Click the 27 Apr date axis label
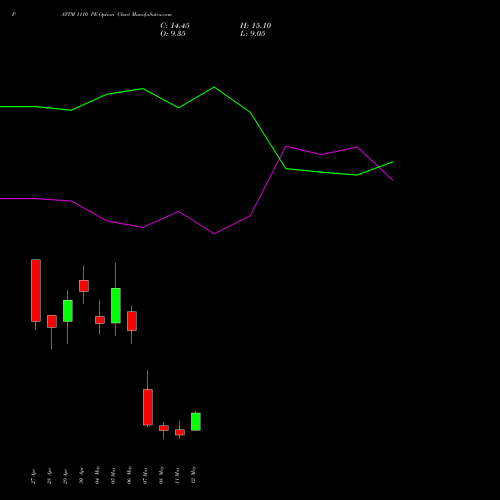 click(33, 477)
